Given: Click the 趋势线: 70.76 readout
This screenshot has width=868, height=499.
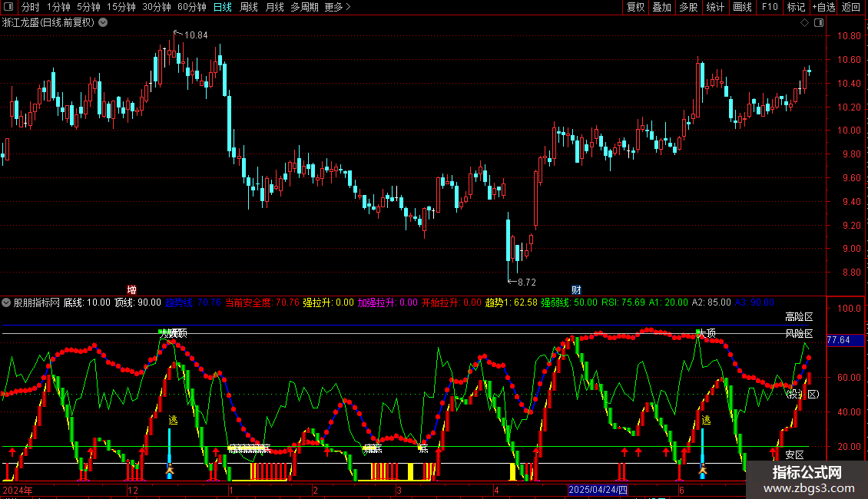Looking at the screenshot, I should point(193,302).
